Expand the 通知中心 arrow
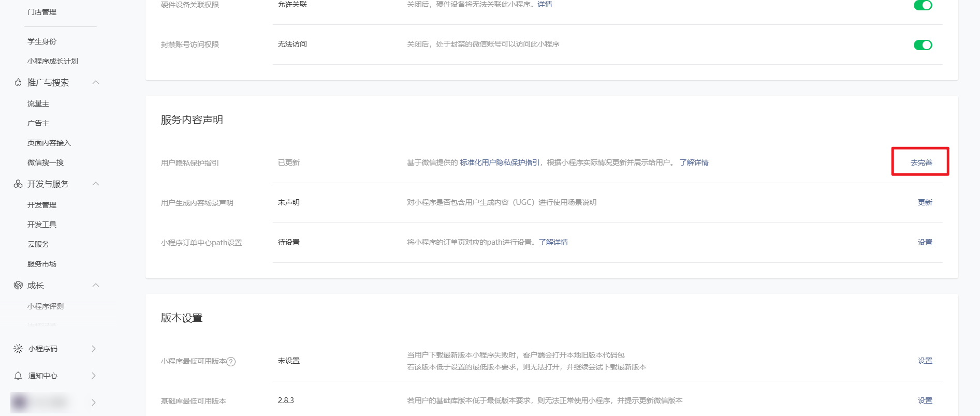This screenshot has width=980, height=416. 94,376
